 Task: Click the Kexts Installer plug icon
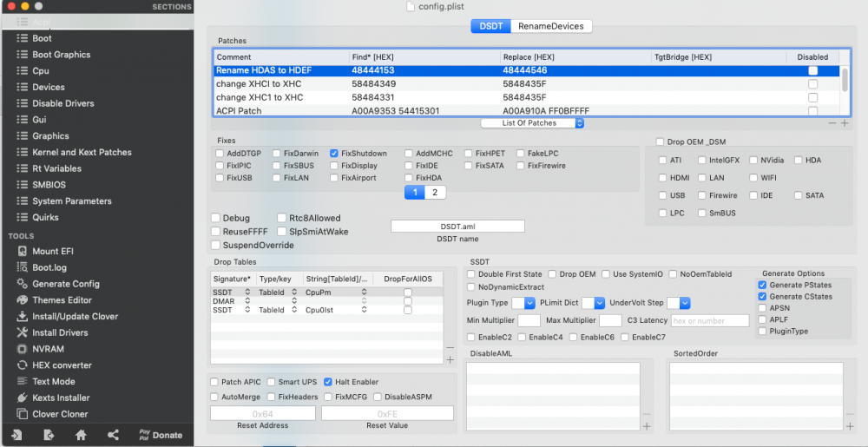point(23,398)
